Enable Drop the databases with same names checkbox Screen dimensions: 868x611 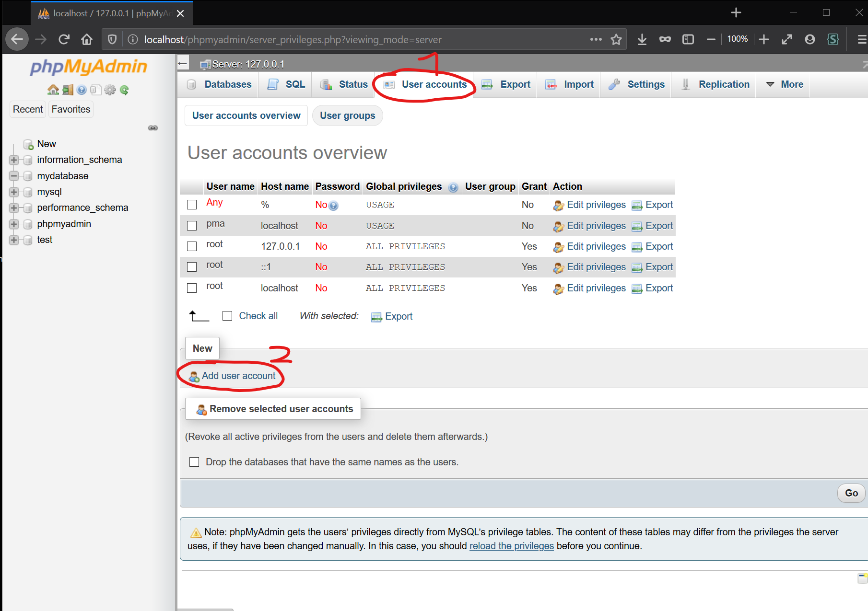194,462
